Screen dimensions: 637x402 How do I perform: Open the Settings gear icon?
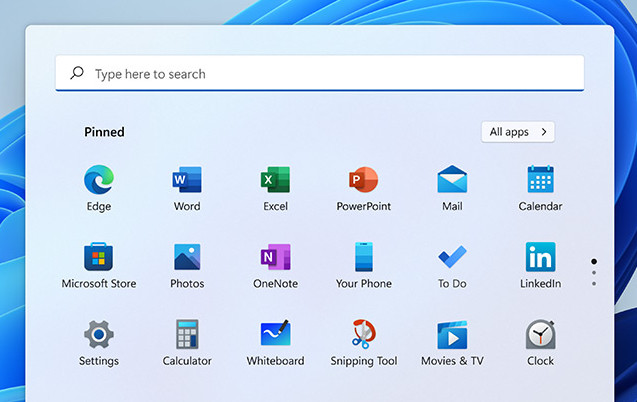99,334
